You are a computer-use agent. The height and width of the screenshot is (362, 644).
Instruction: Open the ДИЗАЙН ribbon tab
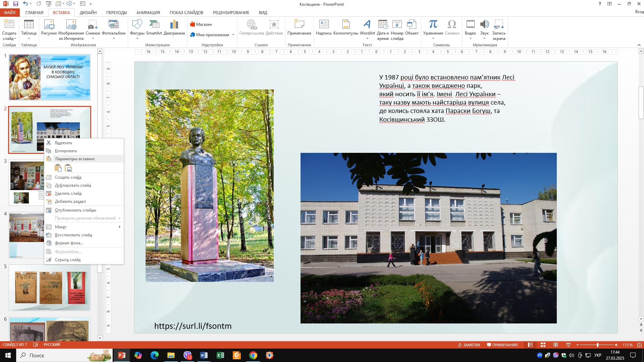point(88,12)
